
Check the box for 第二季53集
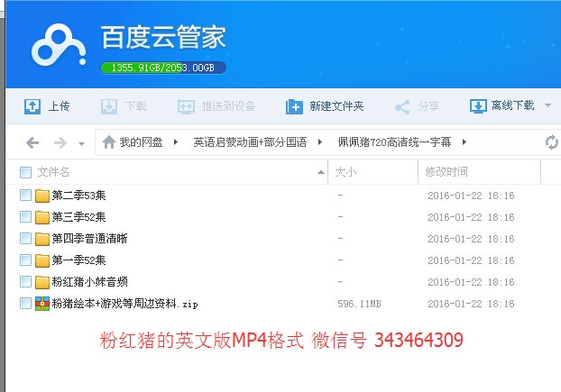click(26, 196)
